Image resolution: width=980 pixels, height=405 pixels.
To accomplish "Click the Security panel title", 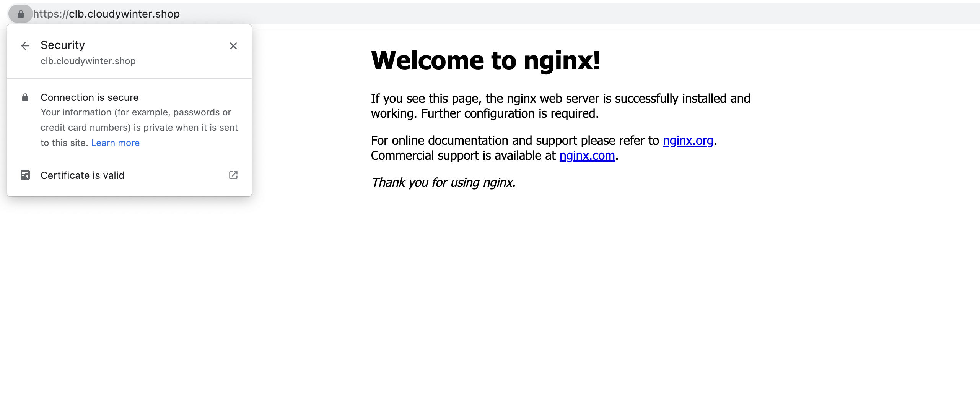I will point(63,45).
